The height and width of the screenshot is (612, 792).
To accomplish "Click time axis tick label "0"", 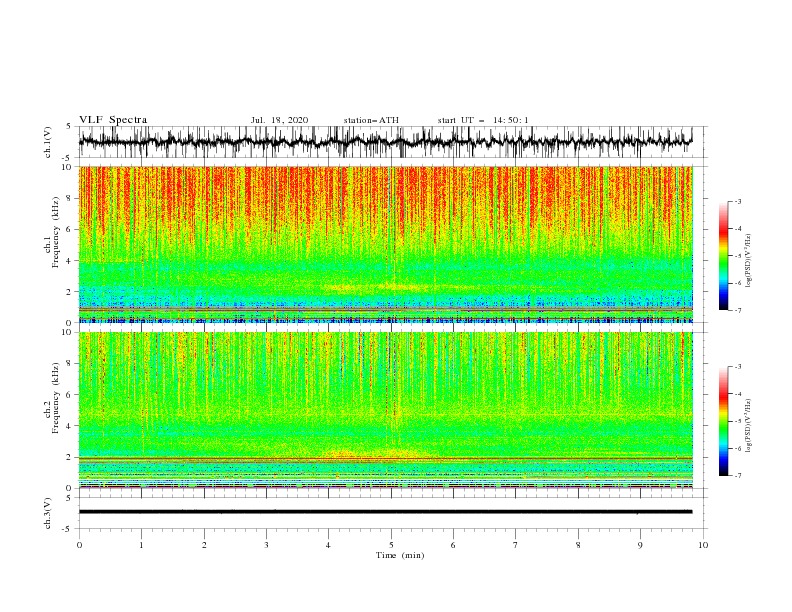I will [x=79, y=545].
